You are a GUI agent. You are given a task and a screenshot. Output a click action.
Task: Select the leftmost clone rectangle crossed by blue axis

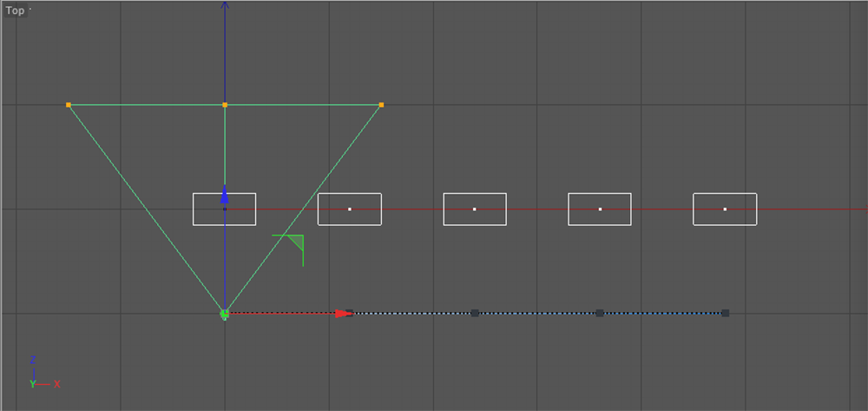click(224, 209)
